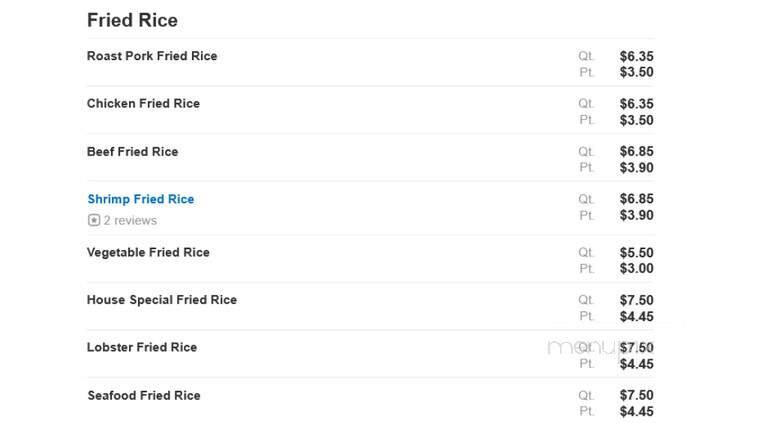
Task: Select the Lobster Fried Rice item
Action: [142, 347]
